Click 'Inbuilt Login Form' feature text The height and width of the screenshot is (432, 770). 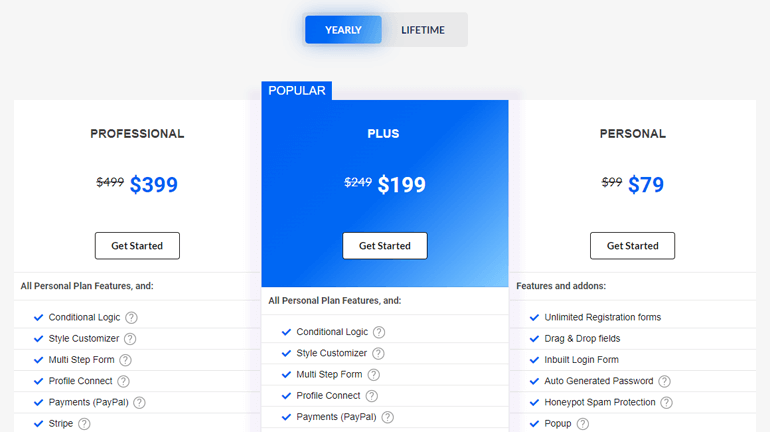[581, 359]
